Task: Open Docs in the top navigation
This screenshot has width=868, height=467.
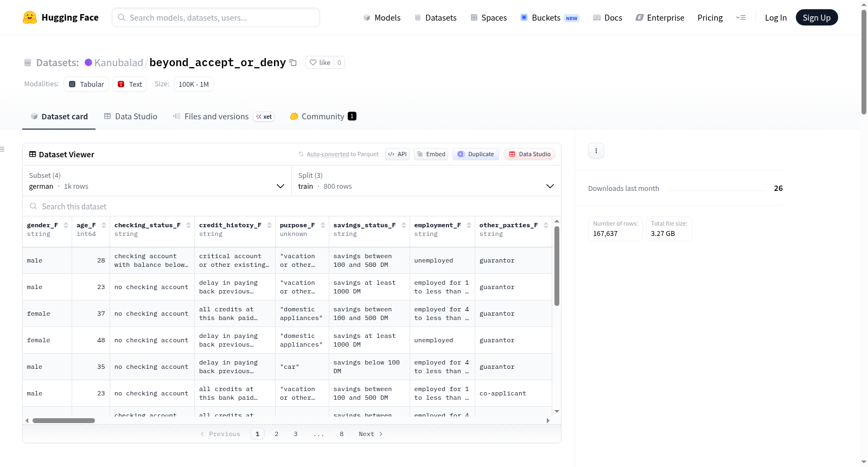Action: click(x=607, y=17)
